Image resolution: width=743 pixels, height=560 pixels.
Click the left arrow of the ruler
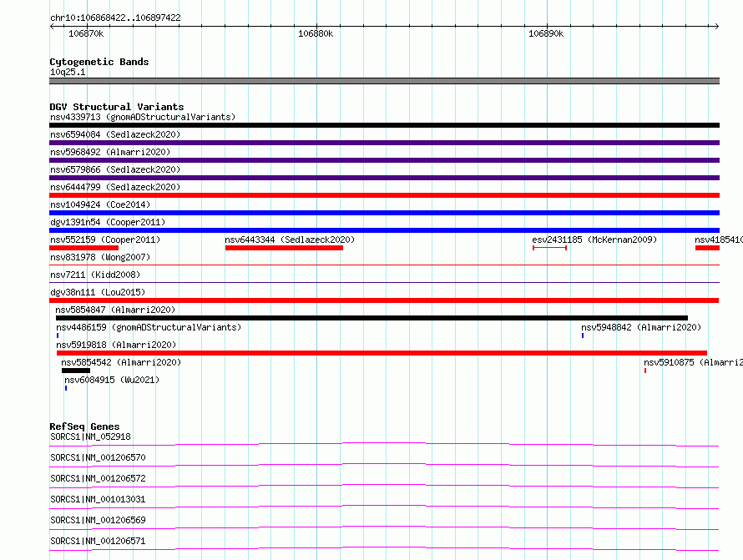(52, 27)
